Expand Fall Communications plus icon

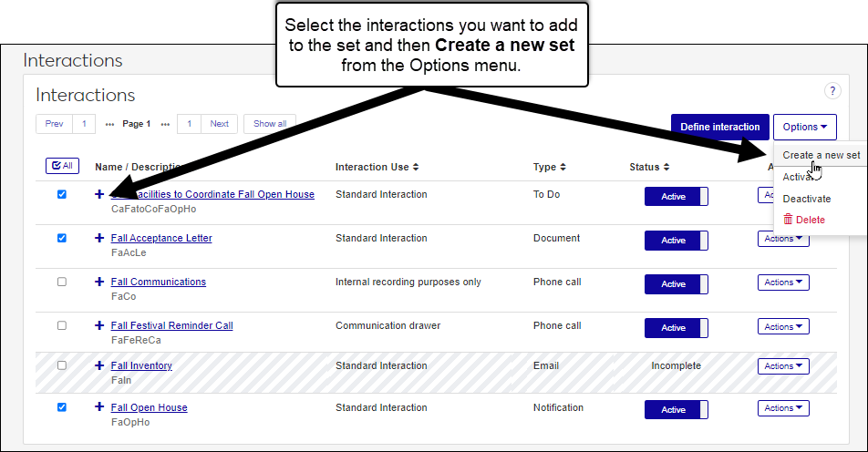point(99,282)
